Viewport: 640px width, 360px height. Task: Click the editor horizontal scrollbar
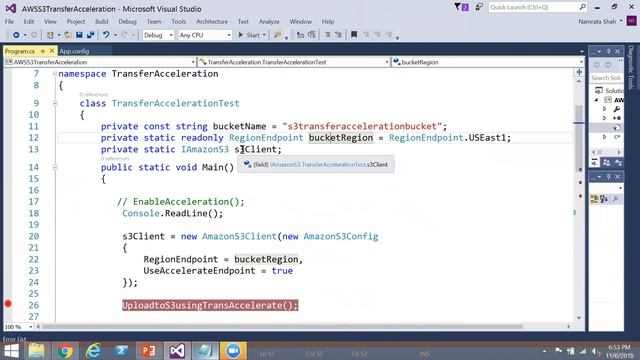pyautogui.click(x=282, y=327)
